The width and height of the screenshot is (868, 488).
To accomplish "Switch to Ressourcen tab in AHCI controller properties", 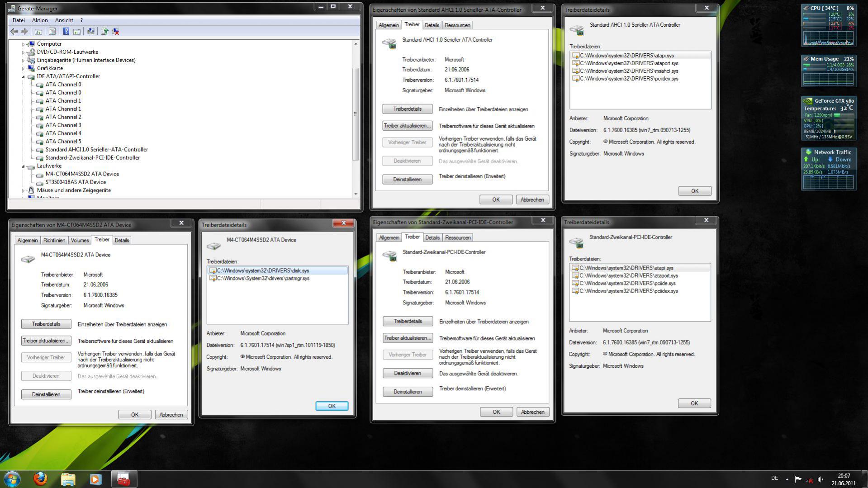I will point(457,25).
